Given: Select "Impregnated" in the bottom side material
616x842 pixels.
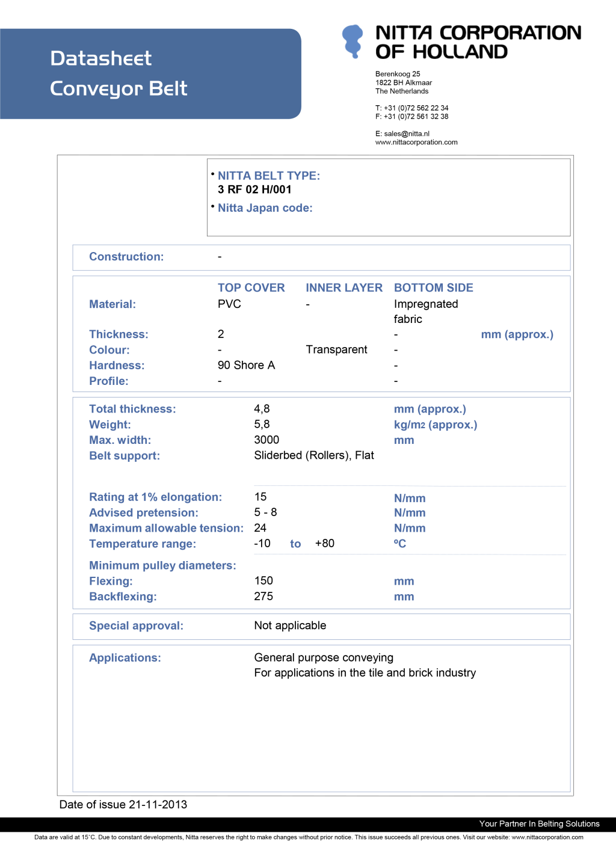Looking at the screenshot, I should pos(426,304).
